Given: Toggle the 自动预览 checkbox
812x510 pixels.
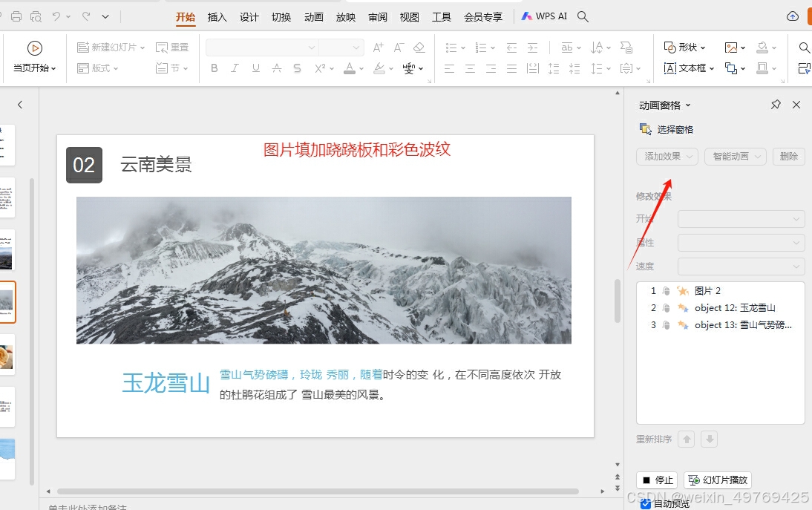Looking at the screenshot, I should (646, 503).
